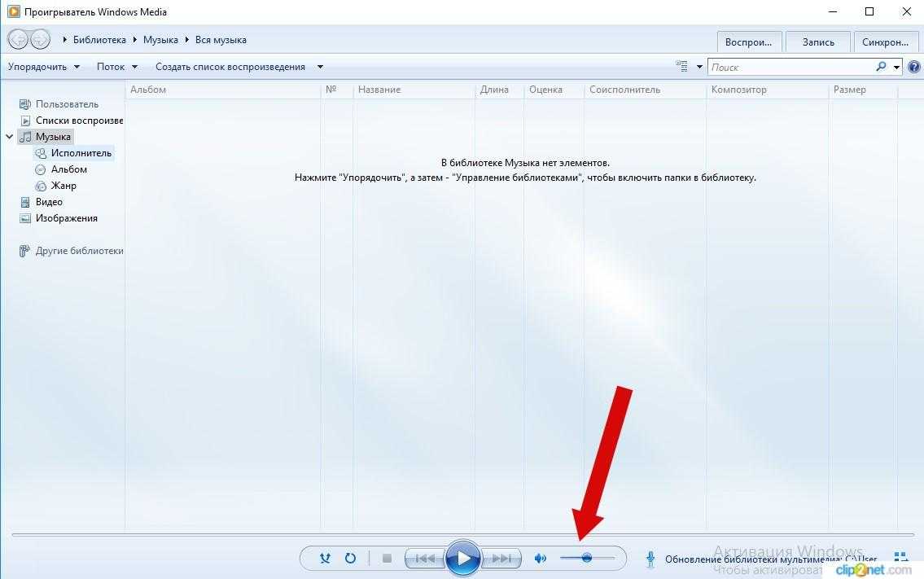Open Изображения in the sidebar
The image size is (924, 579).
tap(66, 218)
